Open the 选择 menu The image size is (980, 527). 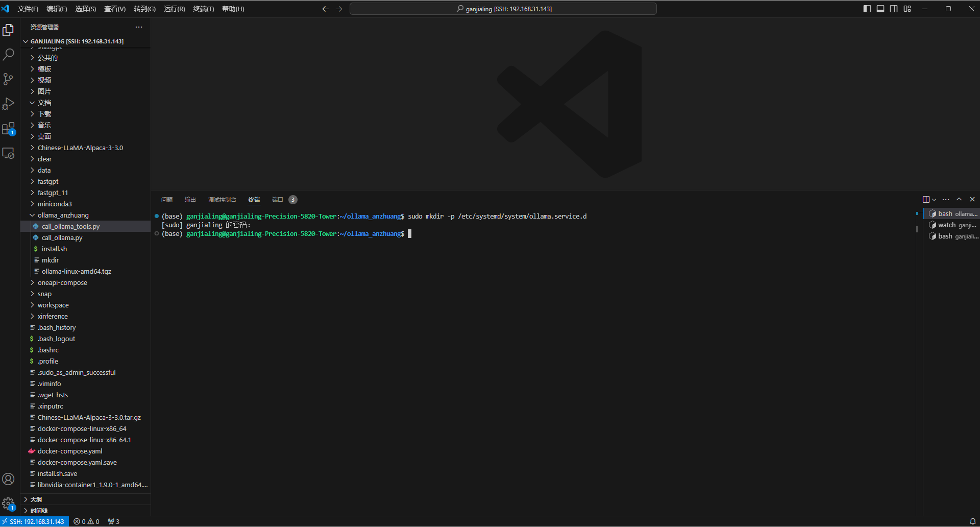85,9
